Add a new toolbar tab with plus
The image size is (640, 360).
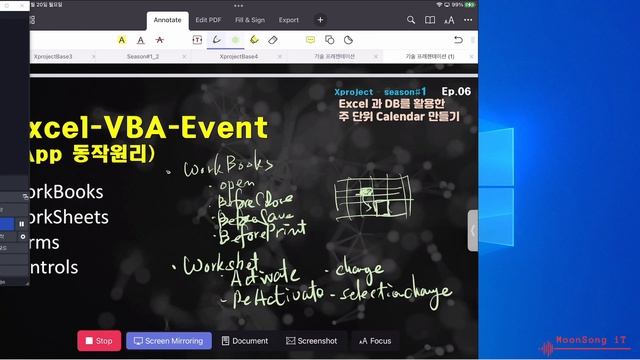coord(320,20)
